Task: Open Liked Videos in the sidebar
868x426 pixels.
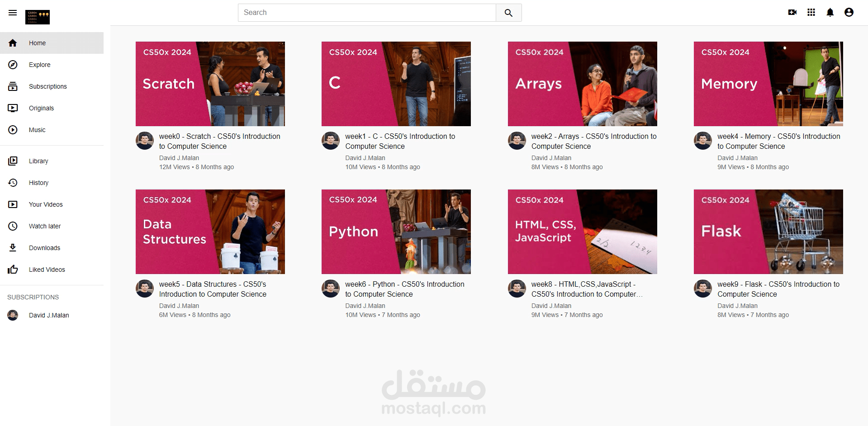Action: point(52,270)
